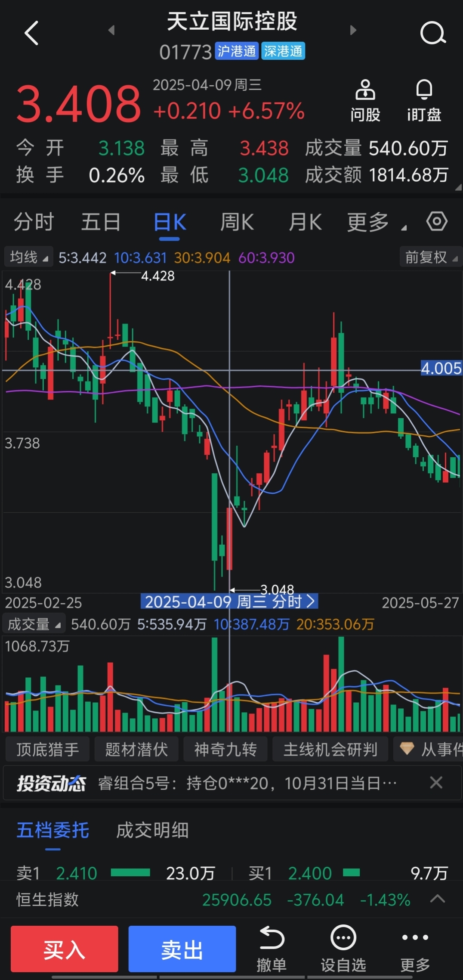
Task: Open the 均线 indicator dropdown
Action: (28, 257)
